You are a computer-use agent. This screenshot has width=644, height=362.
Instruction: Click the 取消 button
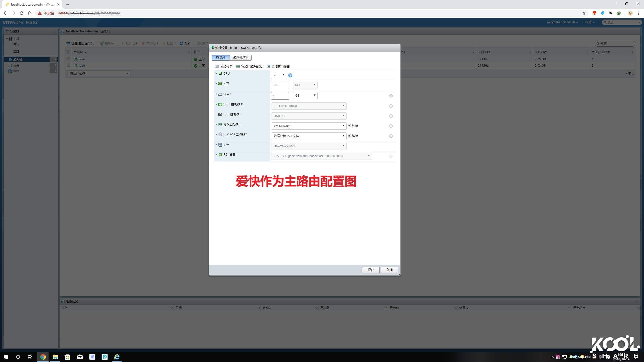coord(389,270)
